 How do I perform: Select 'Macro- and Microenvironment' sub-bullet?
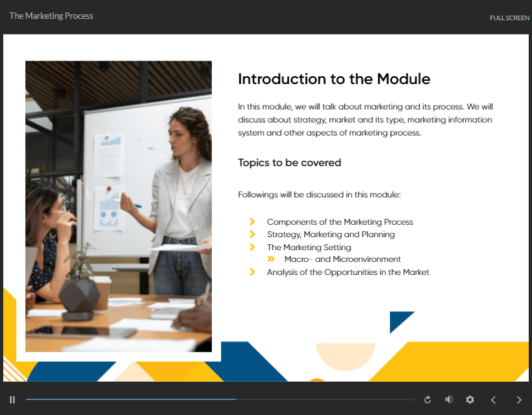pos(343,259)
